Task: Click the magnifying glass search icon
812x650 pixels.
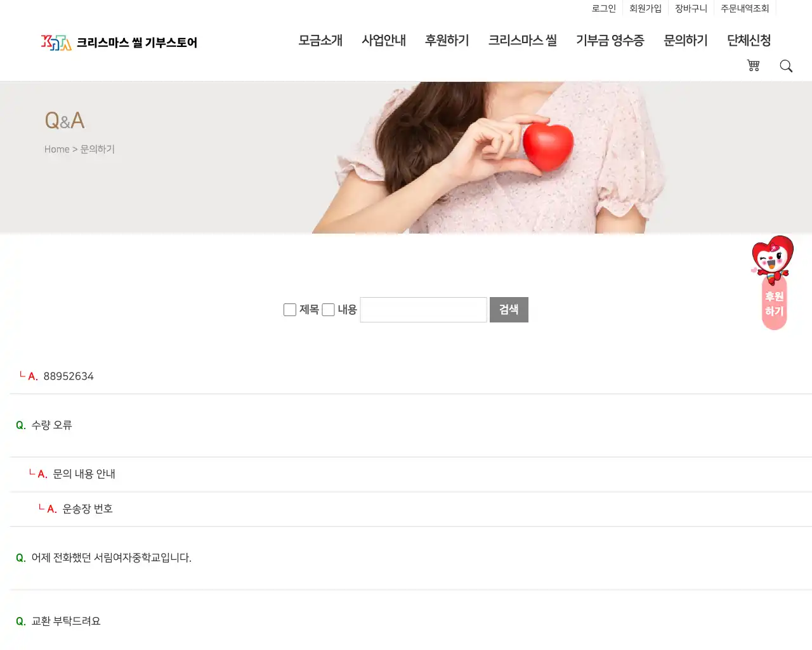Action: (x=786, y=65)
